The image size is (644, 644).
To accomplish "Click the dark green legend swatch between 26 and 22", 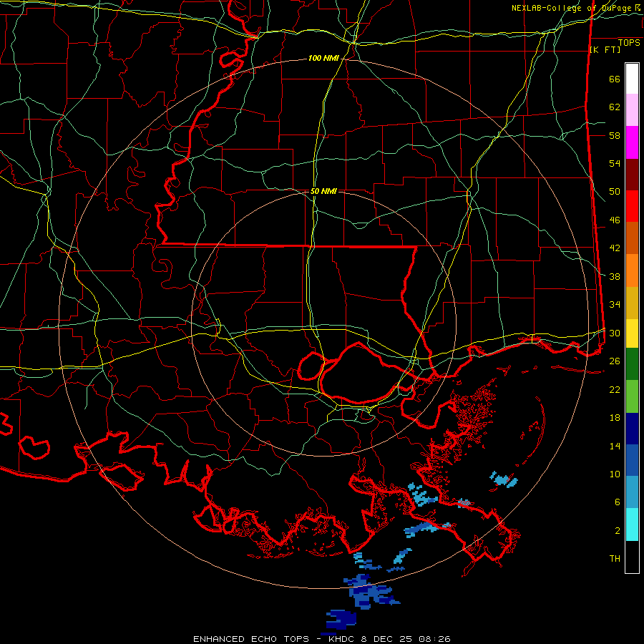I will [x=632, y=364].
